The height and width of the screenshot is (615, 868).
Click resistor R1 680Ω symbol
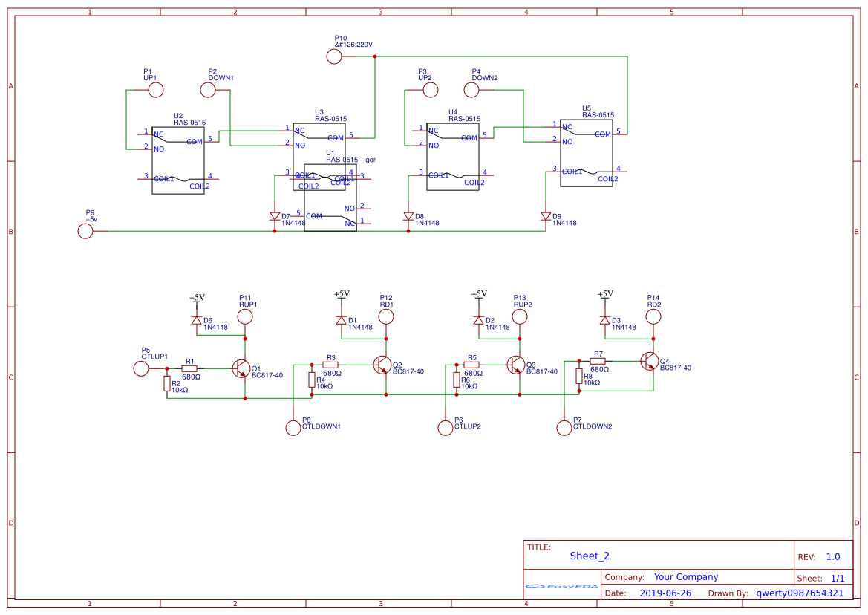click(x=189, y=368)
